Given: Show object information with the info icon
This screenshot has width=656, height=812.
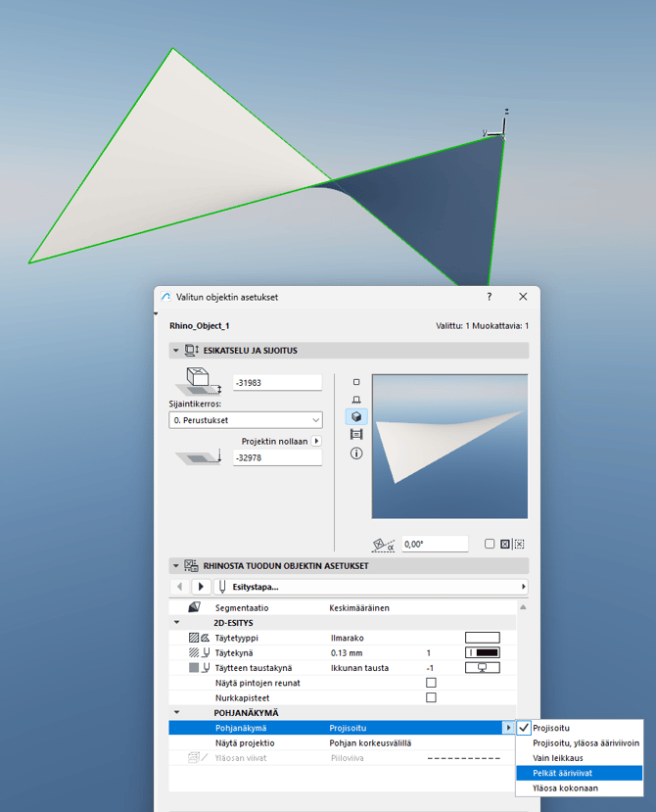Looking at the screenshot, I should 355,454.
